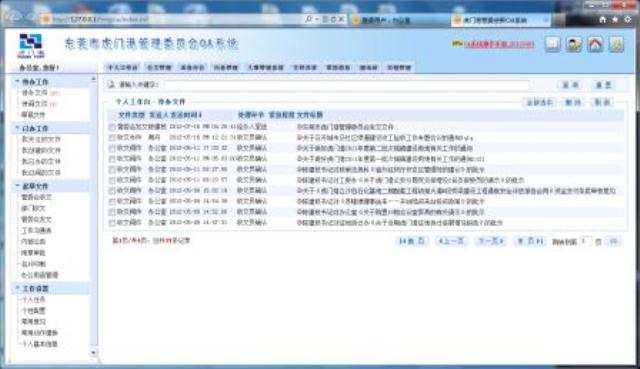This screenshot has height=369, width=640.
Task: Open the browser settings gear icon
Action: coord(628,19)
